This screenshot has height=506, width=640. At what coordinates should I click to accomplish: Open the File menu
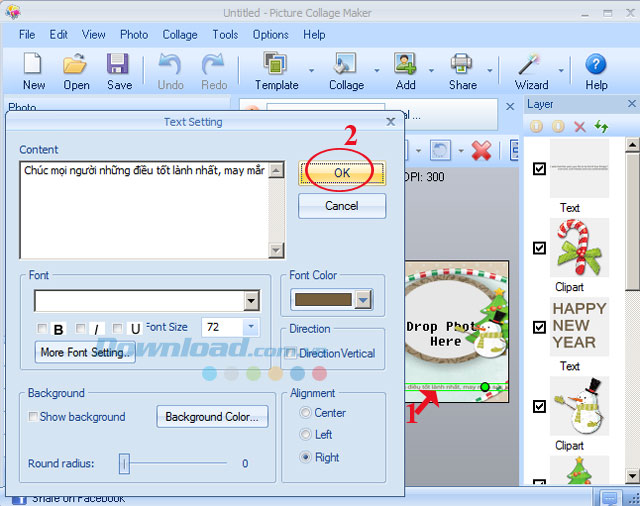tap(27, 35)
